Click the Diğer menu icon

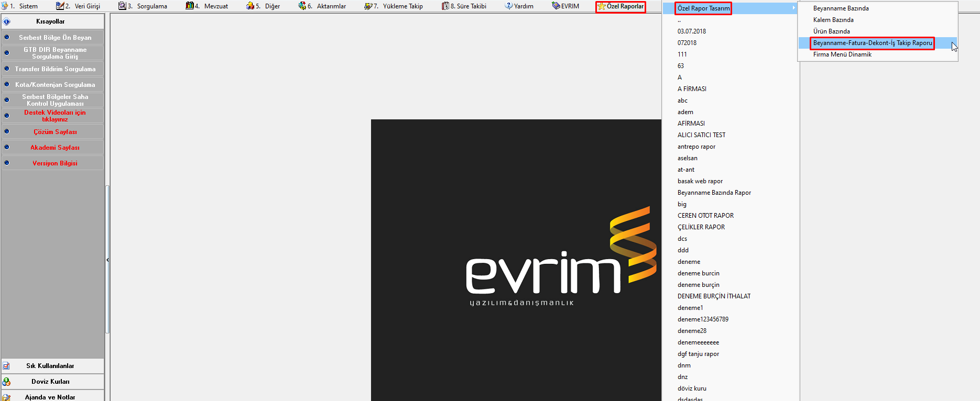coord(251,6)
